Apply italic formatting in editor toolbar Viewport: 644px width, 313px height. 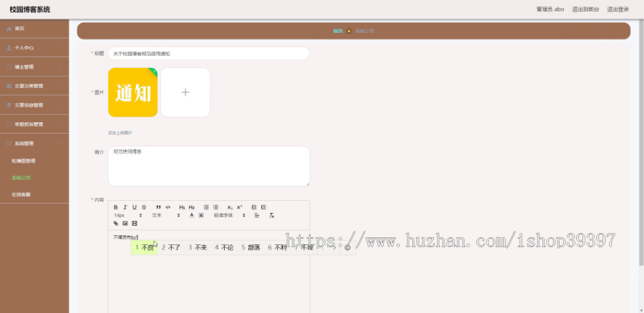click(125, 207)
